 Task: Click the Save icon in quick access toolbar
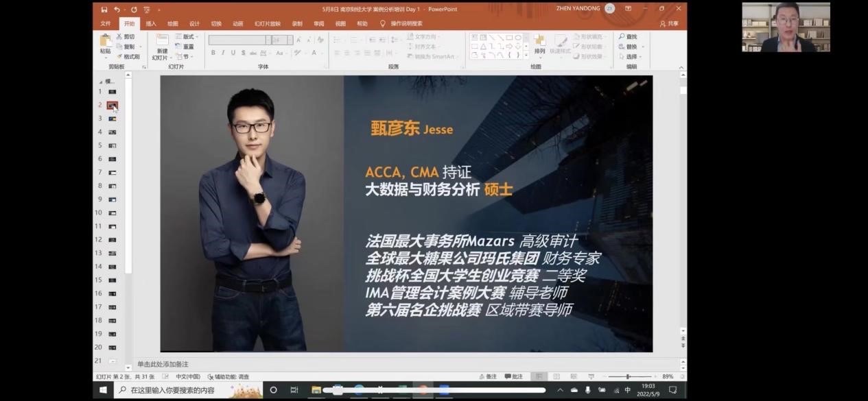tap(104, 10)
